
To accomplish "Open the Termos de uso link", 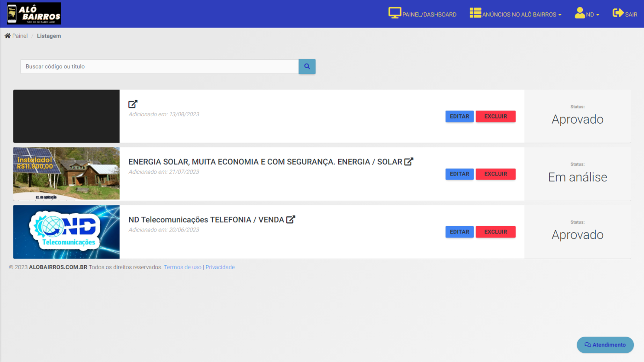I will click(183, 267).
